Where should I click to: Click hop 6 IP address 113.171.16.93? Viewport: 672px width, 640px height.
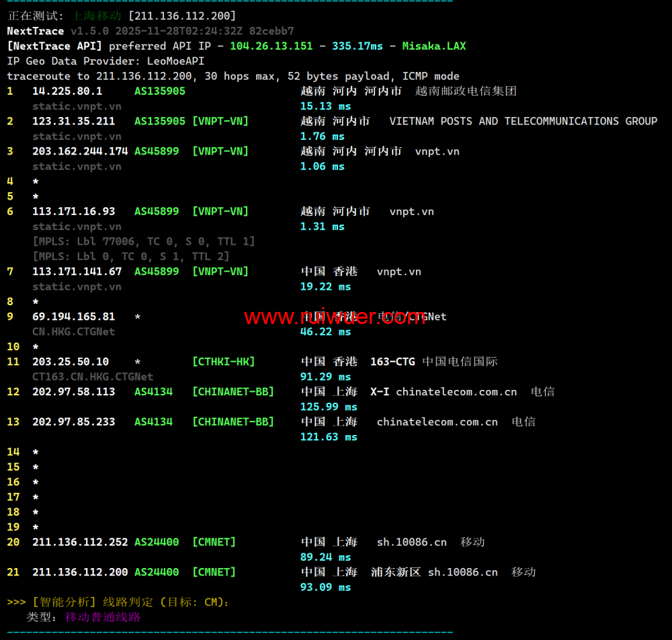(x=73, y=211)
